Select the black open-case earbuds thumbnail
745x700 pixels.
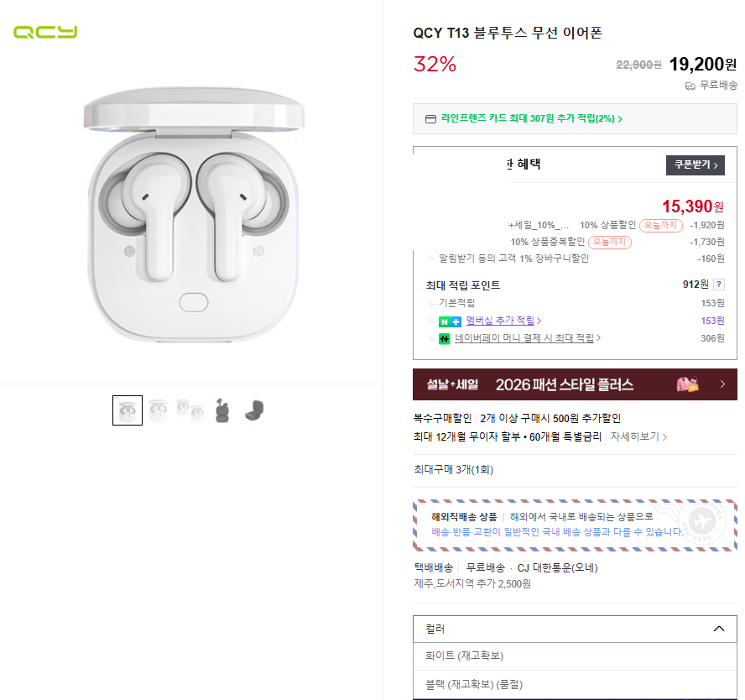(221, 410)
